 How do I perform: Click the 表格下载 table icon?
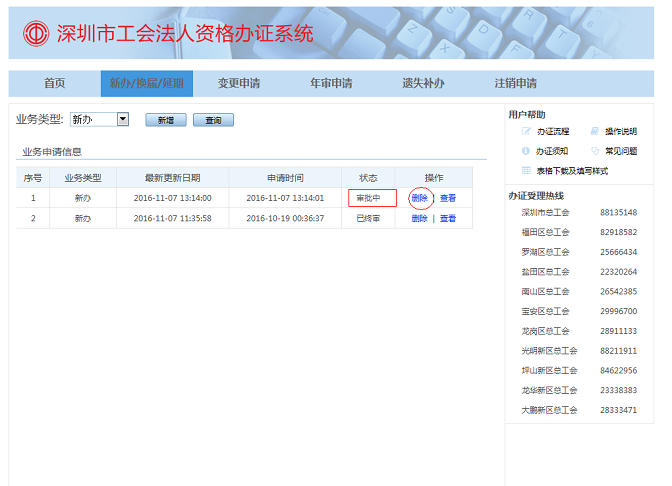point(526,171)
